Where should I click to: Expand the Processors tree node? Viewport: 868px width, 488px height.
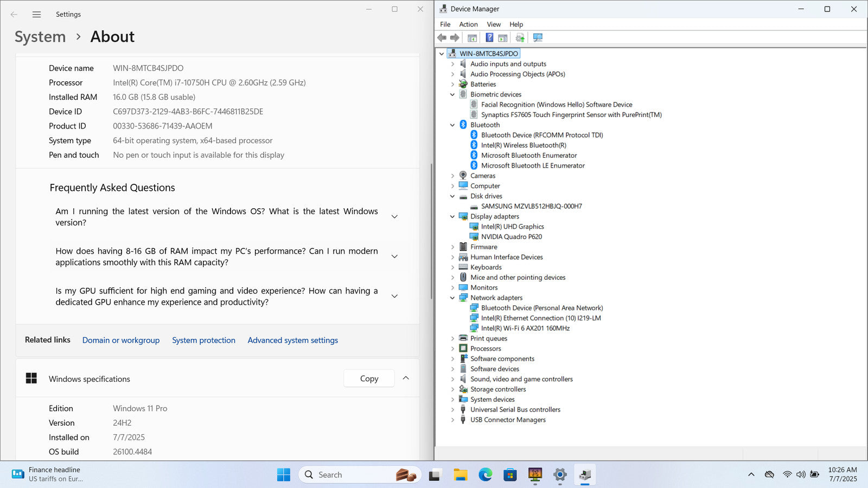point(452,349)
